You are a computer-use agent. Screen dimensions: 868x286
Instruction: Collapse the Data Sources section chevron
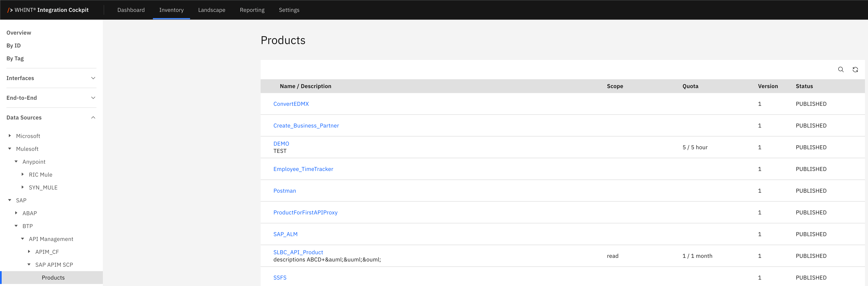[93, 117]
